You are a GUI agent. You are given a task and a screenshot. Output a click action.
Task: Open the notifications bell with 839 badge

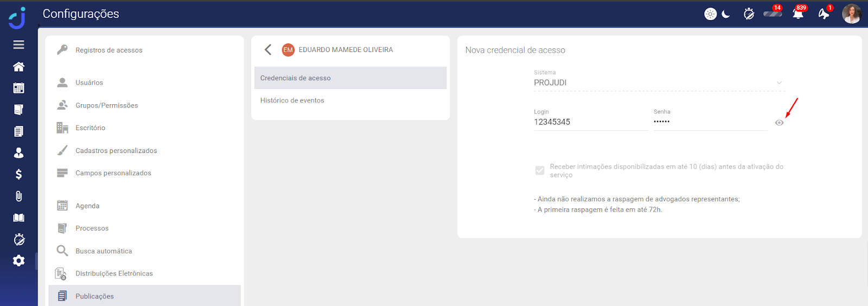point(798,14)
